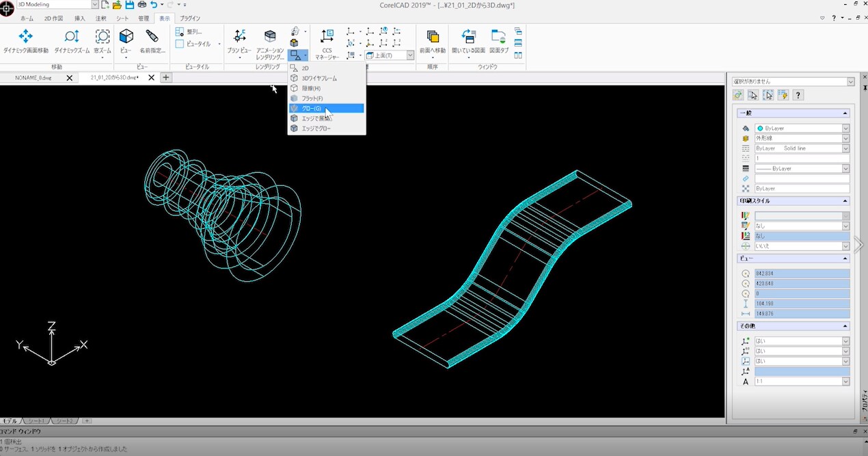Click the cascade windows icon in ウィンドウ group
Image resolution: width=868 pixels, height=456 pixels.
click(518, 31)
